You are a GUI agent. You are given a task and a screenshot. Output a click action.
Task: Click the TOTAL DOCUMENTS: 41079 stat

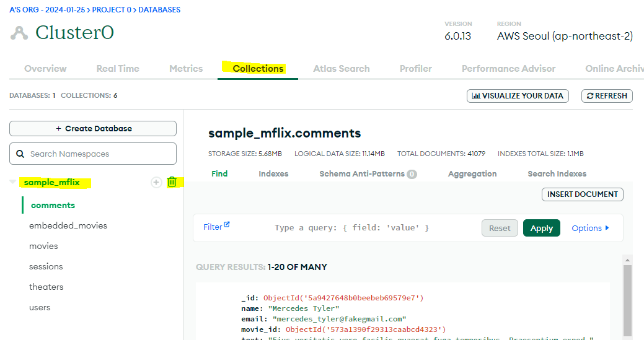click(x=441, y=154)
